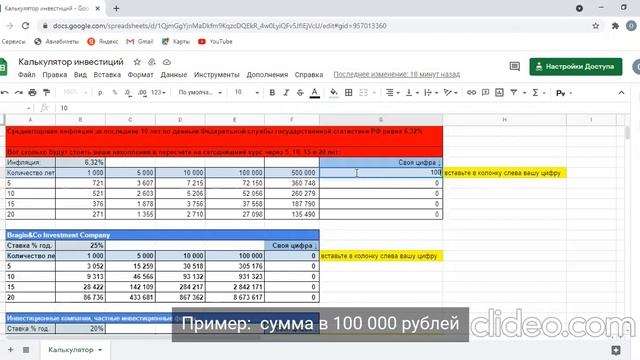Select column G header

381,120
